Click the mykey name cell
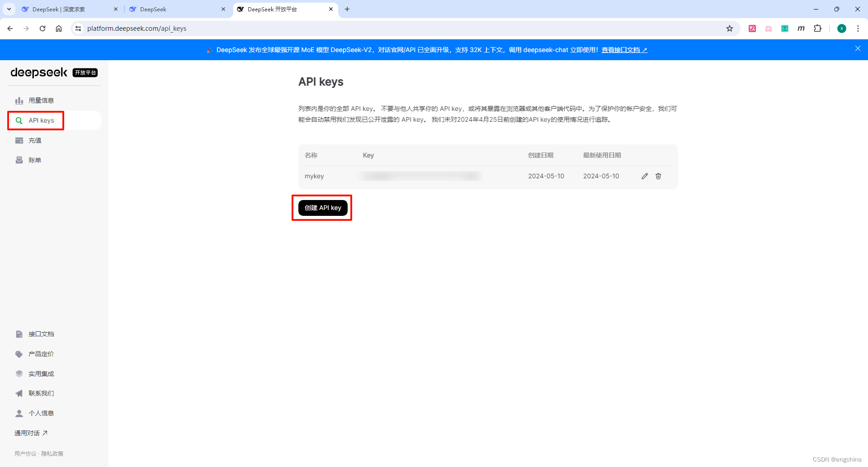 (314, 176)
